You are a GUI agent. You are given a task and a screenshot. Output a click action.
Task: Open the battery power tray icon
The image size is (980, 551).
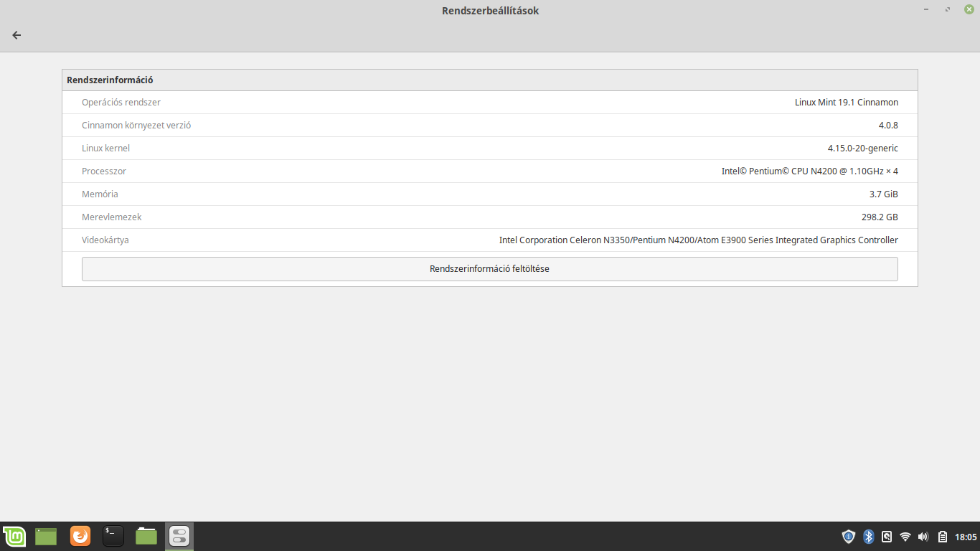coord(943,537)
